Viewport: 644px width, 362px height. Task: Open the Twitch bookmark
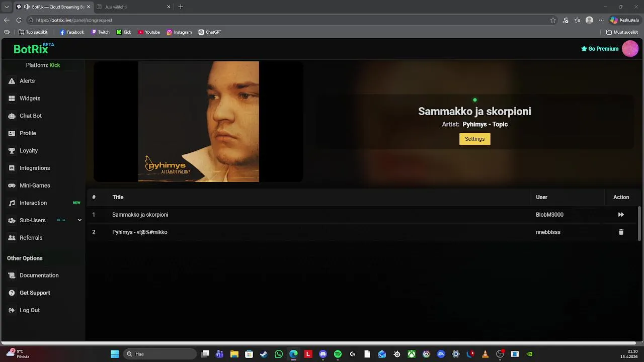[x=101, y=32]
